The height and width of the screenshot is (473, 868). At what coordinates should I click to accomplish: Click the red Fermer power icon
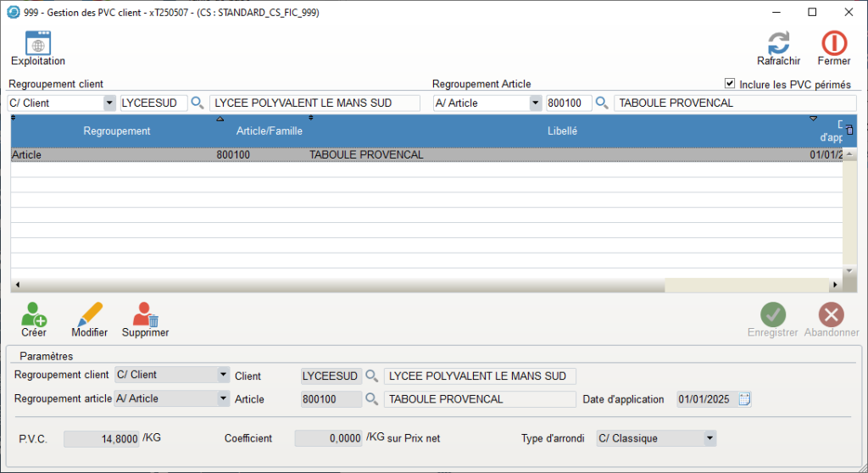pos(834,46)
